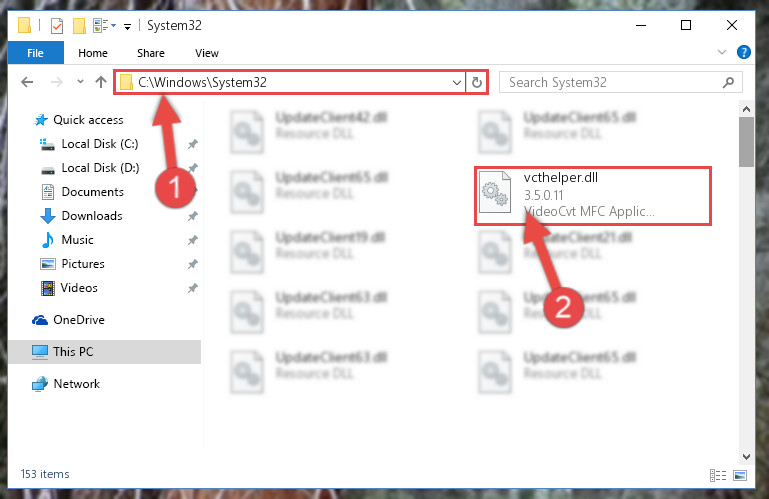Expand the address bar history dropdown
Image resolution: width=769 pixels, height=499 pixels.
point(457,82)
